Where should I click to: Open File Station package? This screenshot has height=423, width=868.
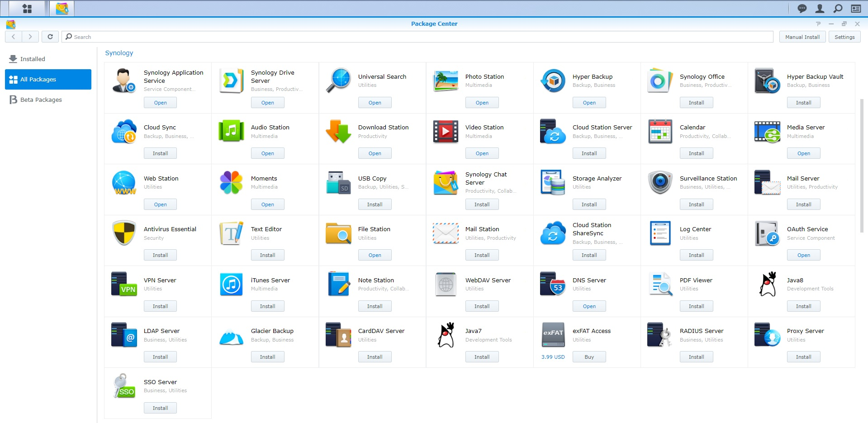pyautogui.click(x=375, y=255)
